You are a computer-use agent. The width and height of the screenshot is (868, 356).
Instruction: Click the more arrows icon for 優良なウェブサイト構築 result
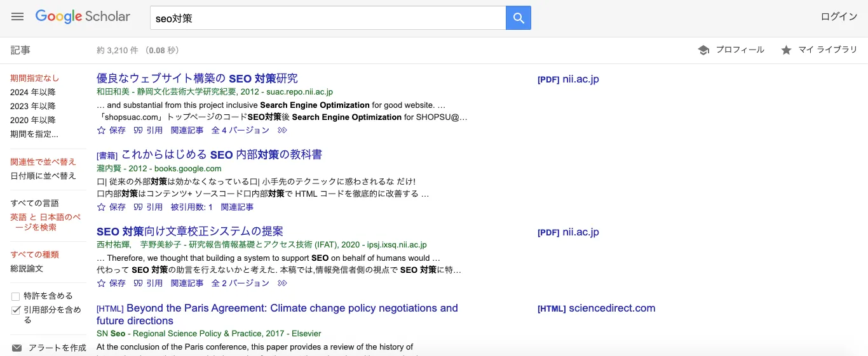pos(283,130)
